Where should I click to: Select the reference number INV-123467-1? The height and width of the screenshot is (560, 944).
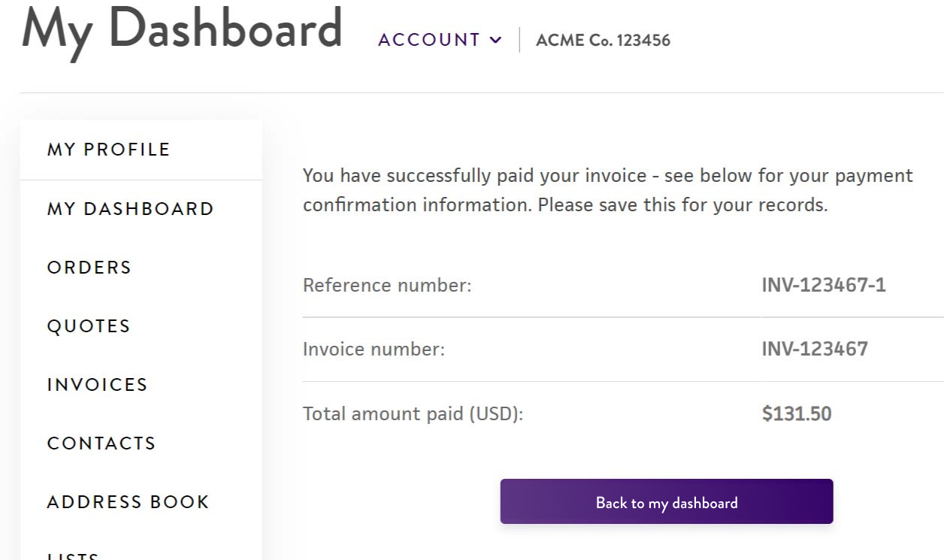824,285
